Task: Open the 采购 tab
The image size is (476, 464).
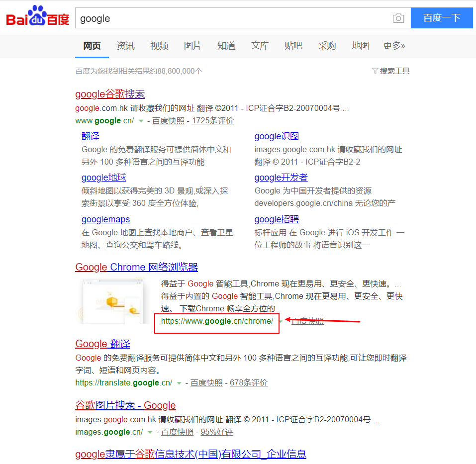Action: coord(327,46)
